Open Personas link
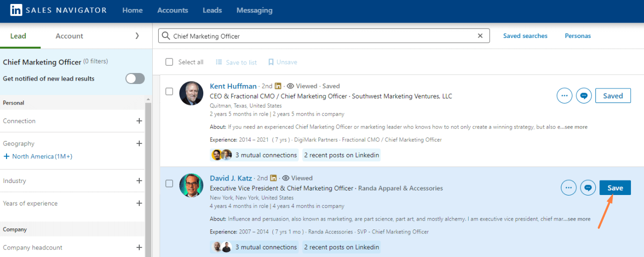Image resolution: width=644 pixels, height=257 pixels. pyautogui.click(x=578, y=36)
